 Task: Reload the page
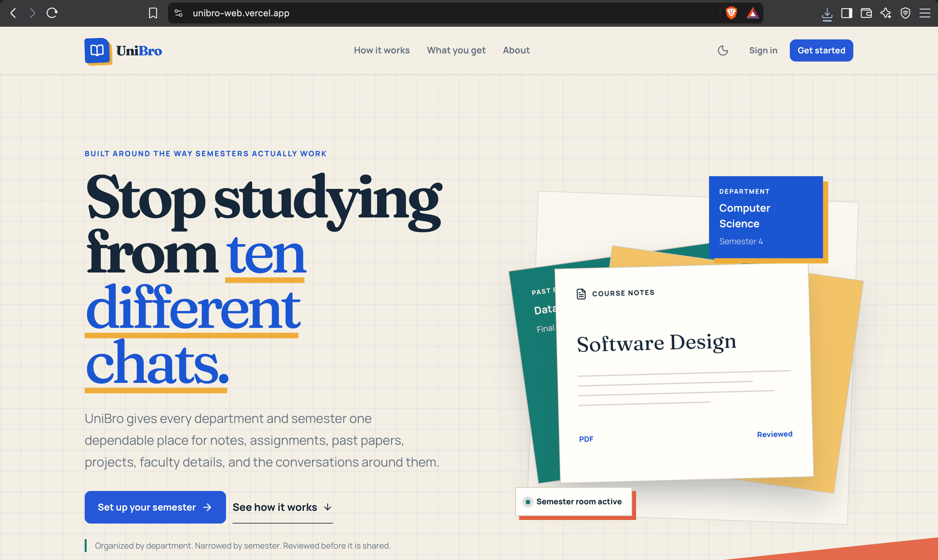coord(52,13)
